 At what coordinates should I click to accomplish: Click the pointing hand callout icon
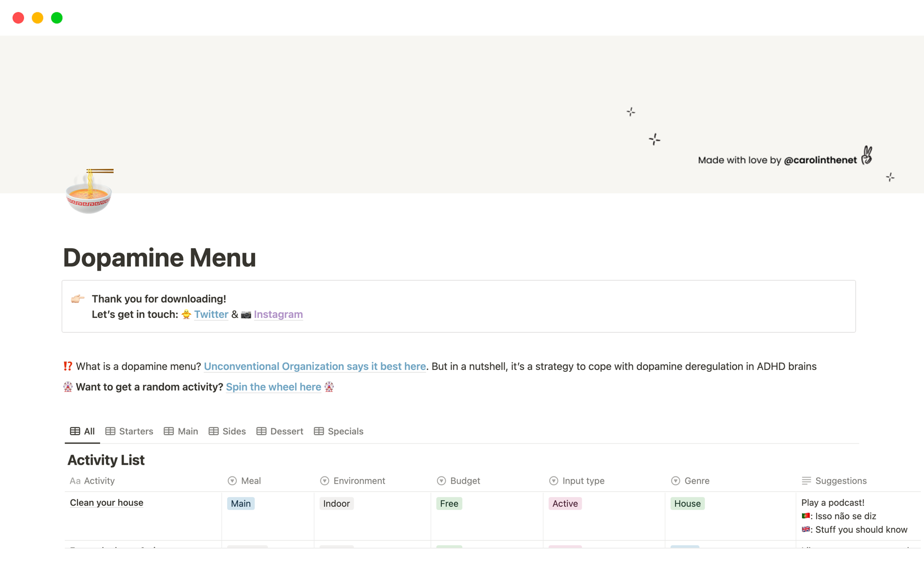(x=77, y=299)
